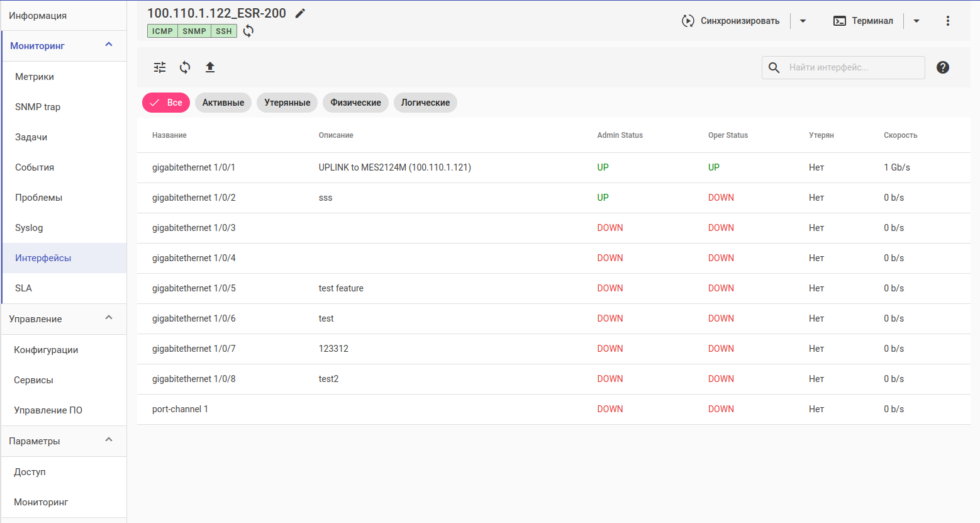This screenshot has height=523, width=980.
Task: Click description 'sss' of 1/0/2
Action: coord(325,198)
